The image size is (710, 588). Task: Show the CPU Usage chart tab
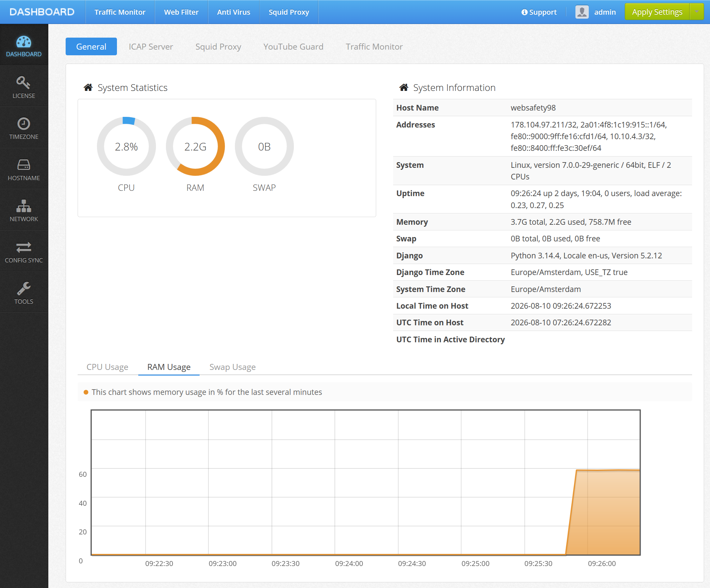click(107, 367)
